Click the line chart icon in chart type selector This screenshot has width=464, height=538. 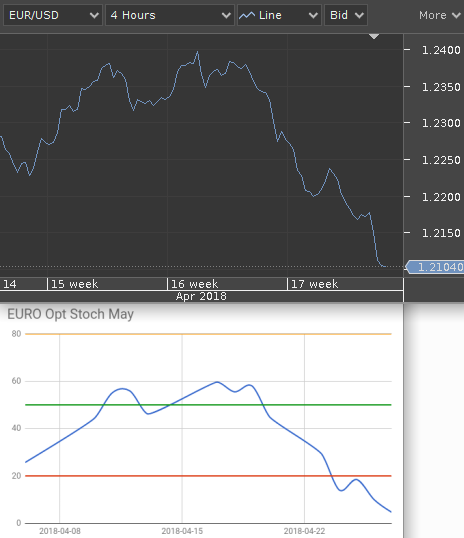click(x=247, y=15)
